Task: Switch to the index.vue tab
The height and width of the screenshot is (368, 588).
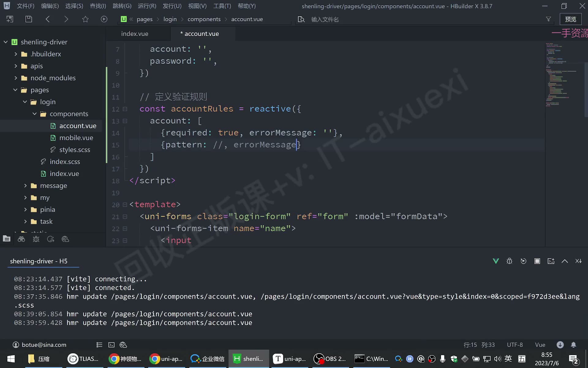Action: (135, 34)
